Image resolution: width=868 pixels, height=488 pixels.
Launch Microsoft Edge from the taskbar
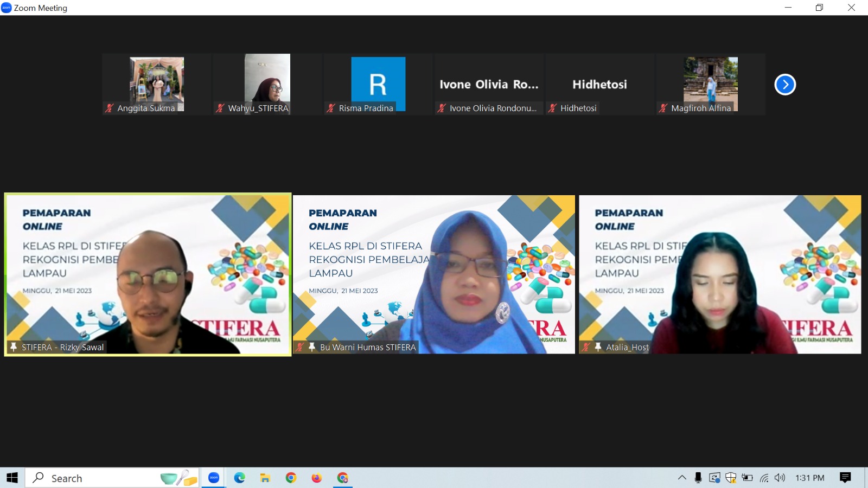[x=239, y=478]
